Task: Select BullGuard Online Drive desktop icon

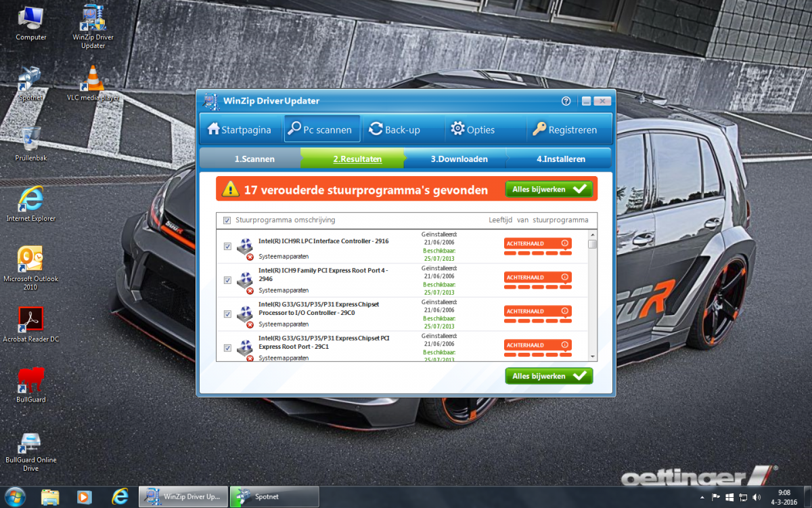Action: click(x=31, y=452)
